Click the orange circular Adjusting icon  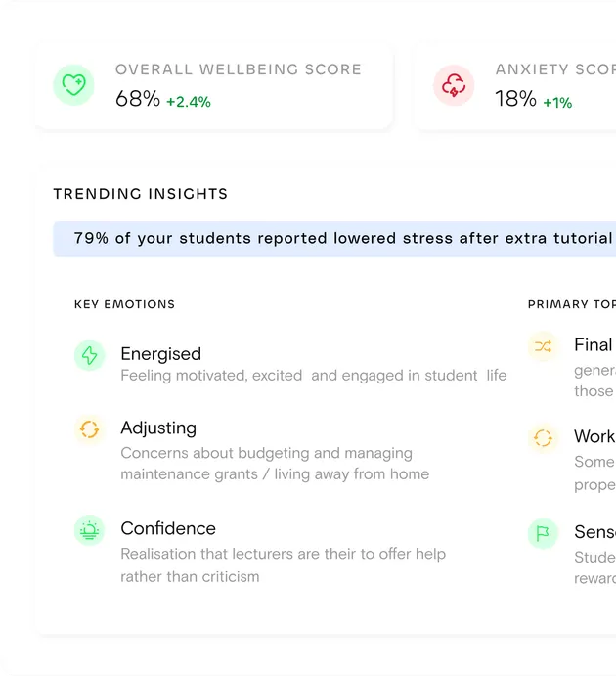(x=89, y=429)
